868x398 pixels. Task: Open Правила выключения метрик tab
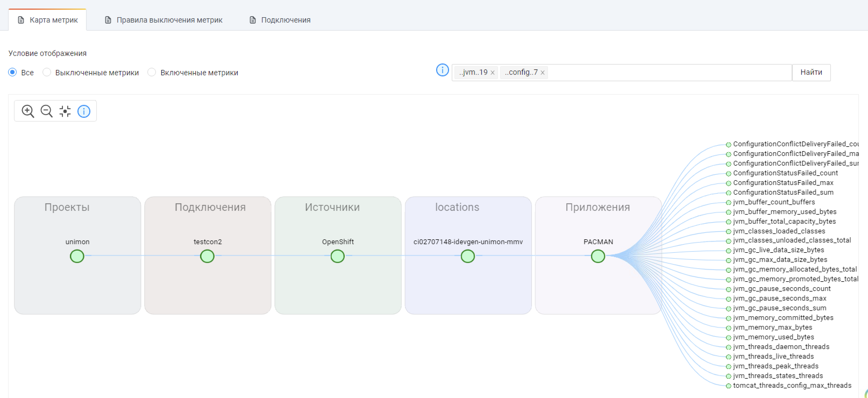pyautogui.click(x=163, y=20)
